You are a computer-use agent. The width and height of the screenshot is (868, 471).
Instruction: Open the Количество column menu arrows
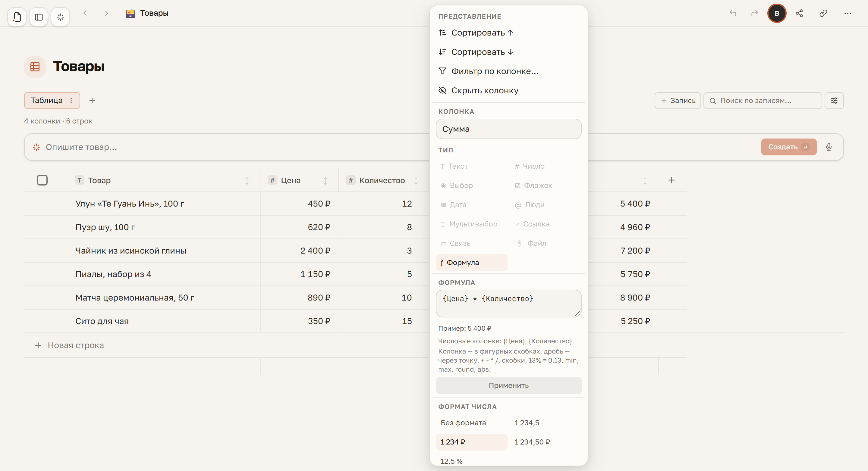[416, 180]
